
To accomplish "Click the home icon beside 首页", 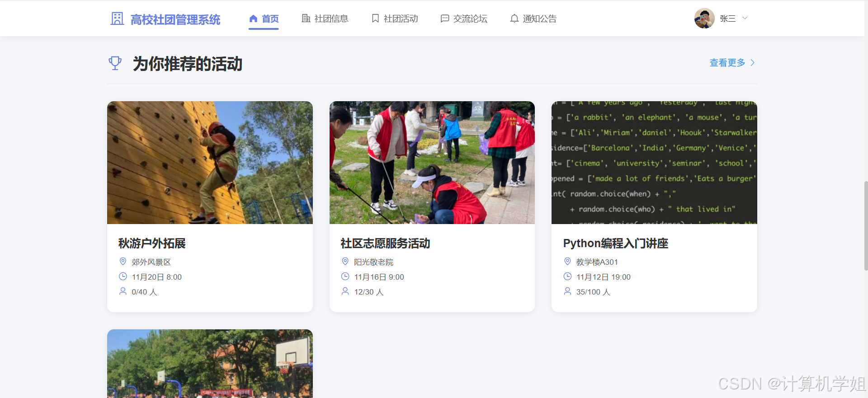I will pos(253,19).
